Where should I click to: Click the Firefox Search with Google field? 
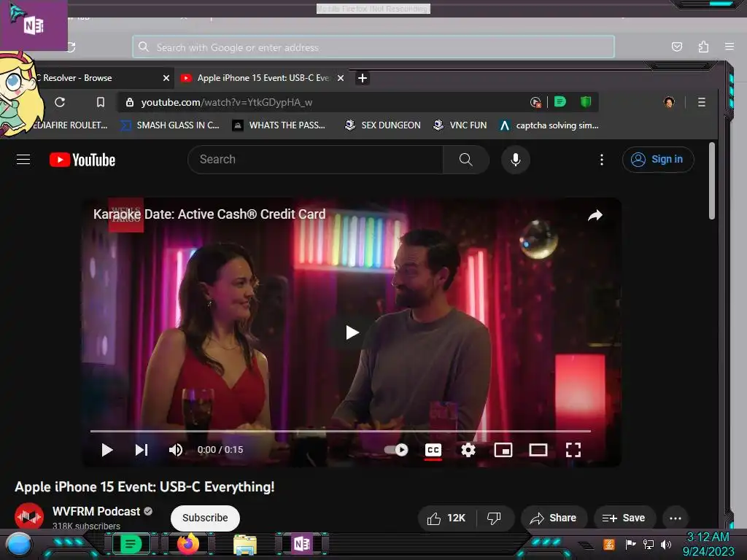coord(373,47)
